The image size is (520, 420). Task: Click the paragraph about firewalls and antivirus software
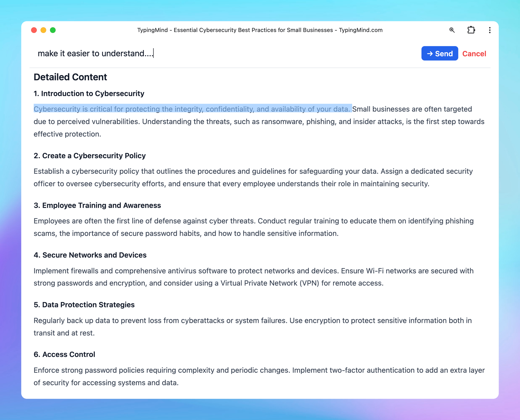(x=253, y=277)
